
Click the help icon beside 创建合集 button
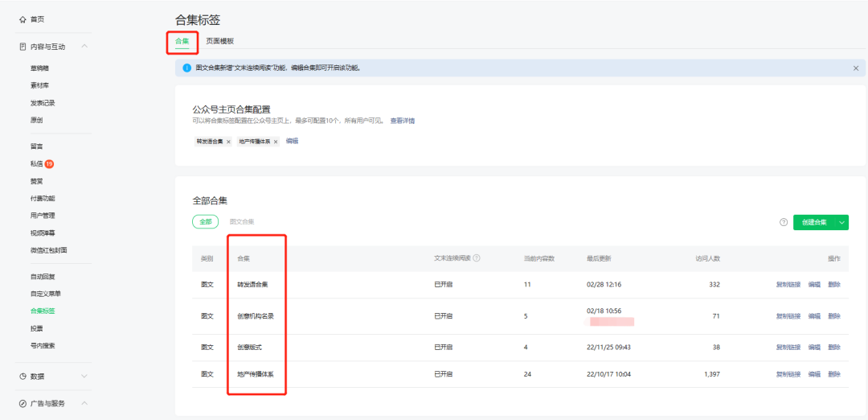784,222
